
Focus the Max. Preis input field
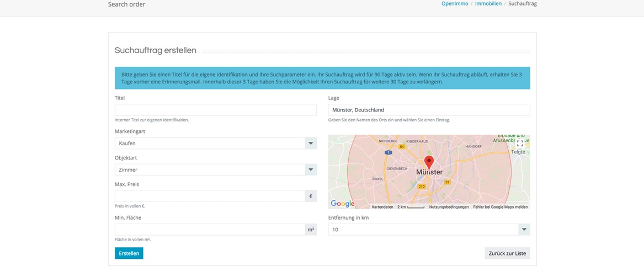(x=210, y=196)
